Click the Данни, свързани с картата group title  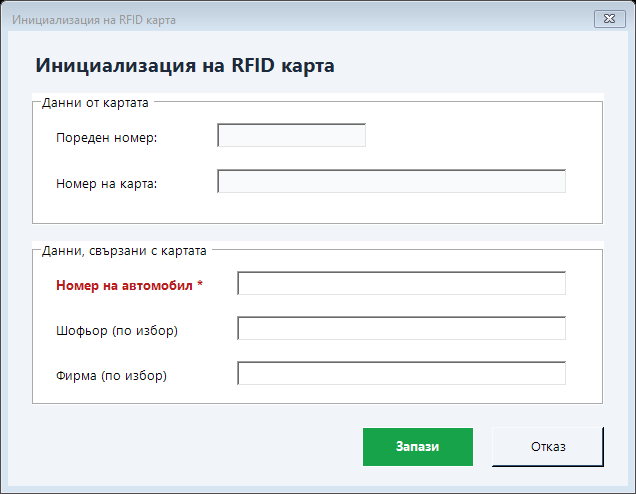(124, 251)
